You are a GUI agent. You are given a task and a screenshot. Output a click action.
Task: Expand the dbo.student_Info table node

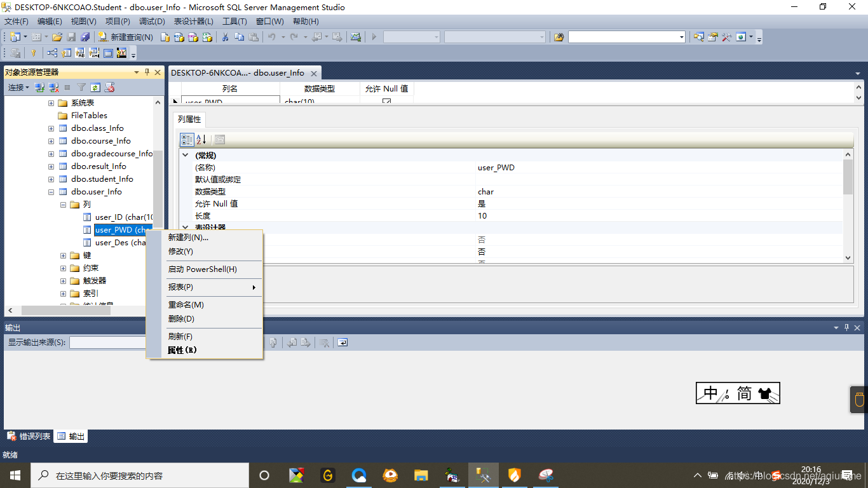click(x=51, y=179)
